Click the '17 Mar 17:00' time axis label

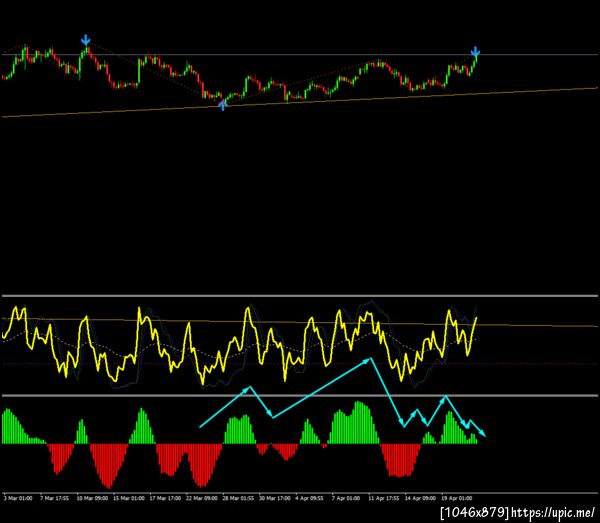(x=165, y=498)
